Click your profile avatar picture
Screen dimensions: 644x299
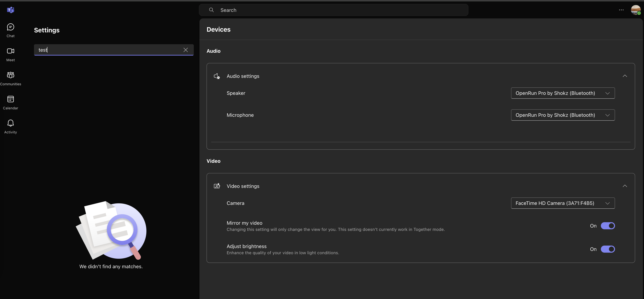click(636, 10)
